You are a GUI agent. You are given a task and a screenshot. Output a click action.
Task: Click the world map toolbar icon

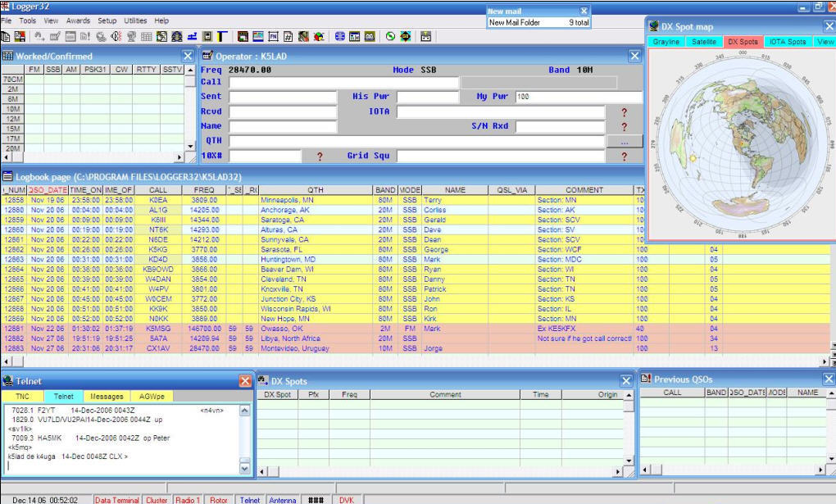(x=161, y=36)
